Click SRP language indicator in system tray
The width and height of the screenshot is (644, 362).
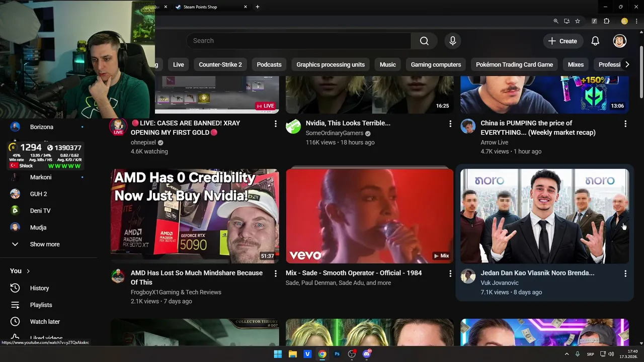coord(590,354)
